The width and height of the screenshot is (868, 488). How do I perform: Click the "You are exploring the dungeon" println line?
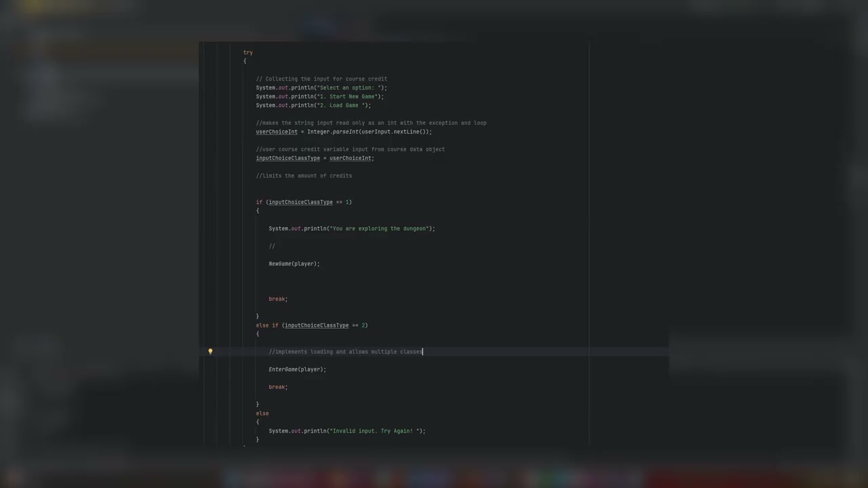tap(352, 228)
